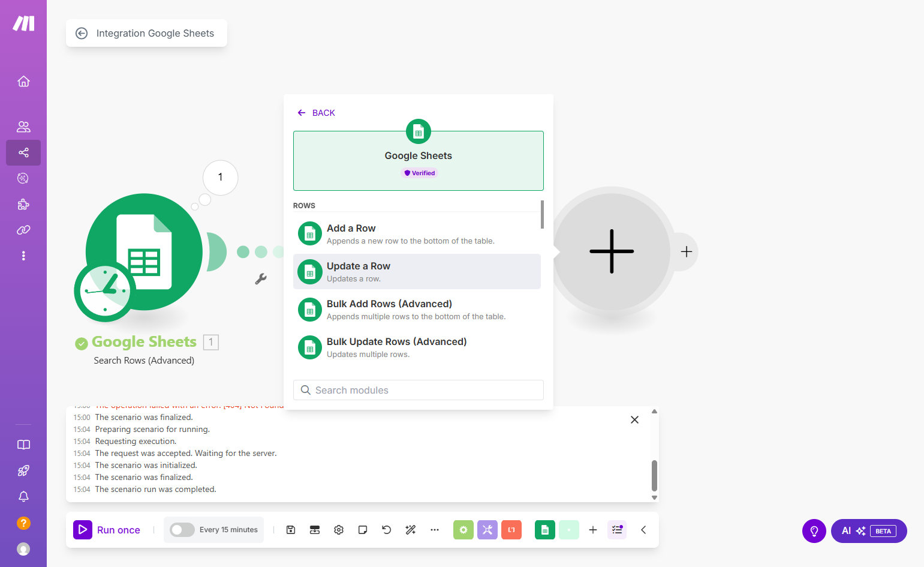Viewport: 924px width, 567px height.
Task: Click the large empty module plus circle
Action: point(612,251)
